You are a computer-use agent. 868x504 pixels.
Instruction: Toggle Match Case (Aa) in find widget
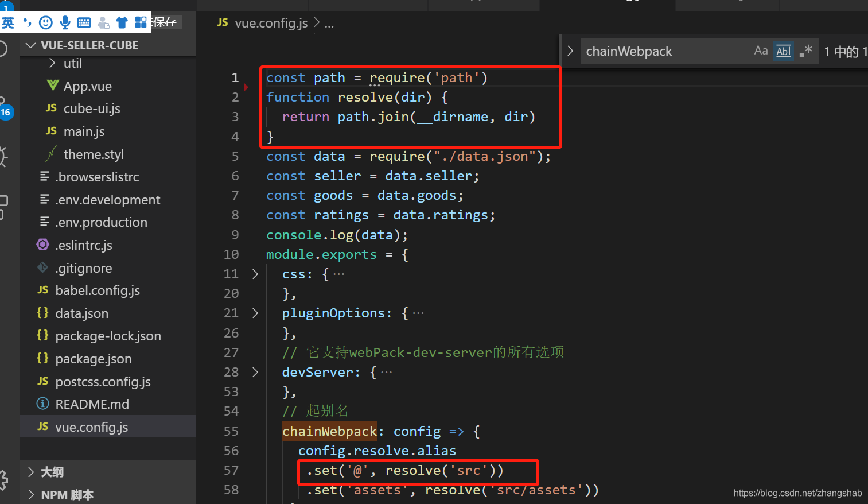coord(761,51)
